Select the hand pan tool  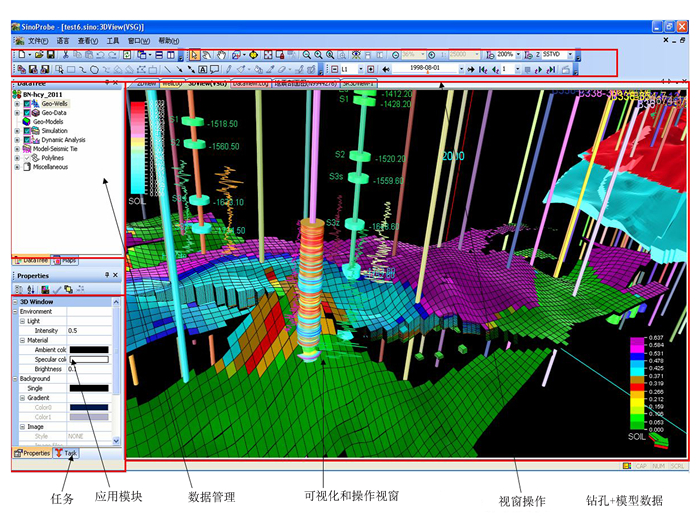tap(221, 54)
